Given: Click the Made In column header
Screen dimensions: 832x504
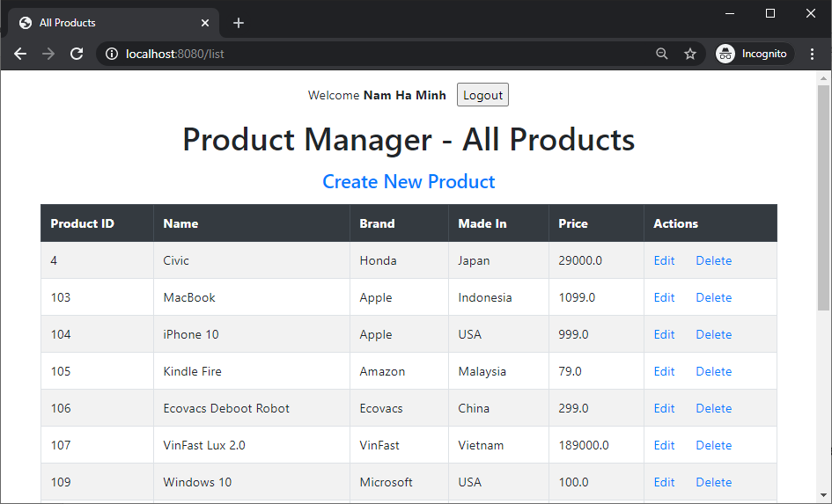Looking at the screenshot, I should click(x=499, y=223).
